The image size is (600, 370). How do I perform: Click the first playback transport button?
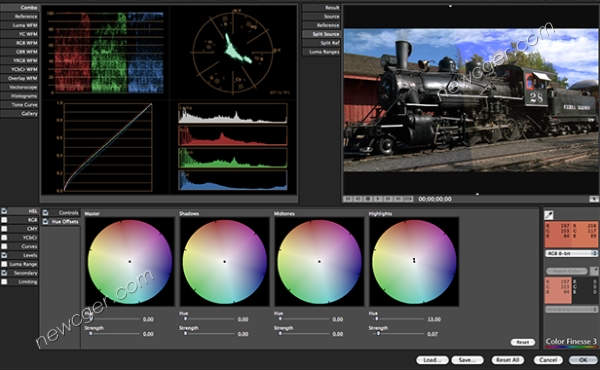(x=348, y=199)
